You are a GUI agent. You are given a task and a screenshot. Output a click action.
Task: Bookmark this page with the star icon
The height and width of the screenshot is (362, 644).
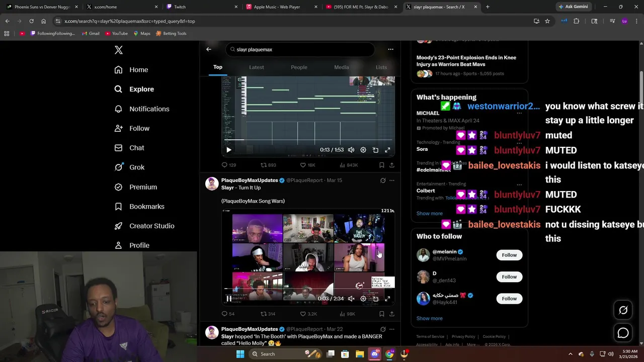tap(547, 21)
